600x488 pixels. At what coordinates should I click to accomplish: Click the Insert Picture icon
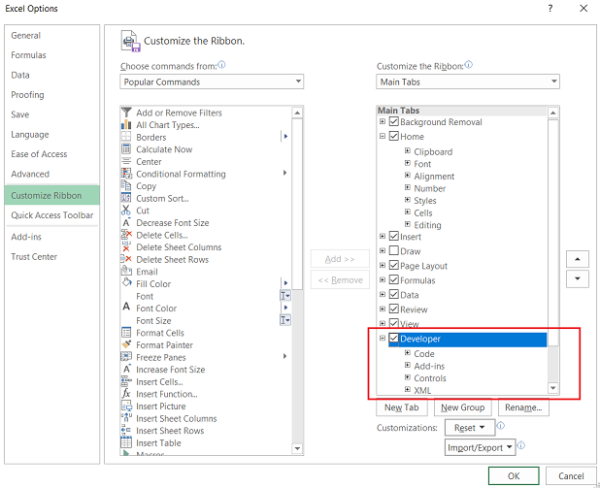click(126, 406)
